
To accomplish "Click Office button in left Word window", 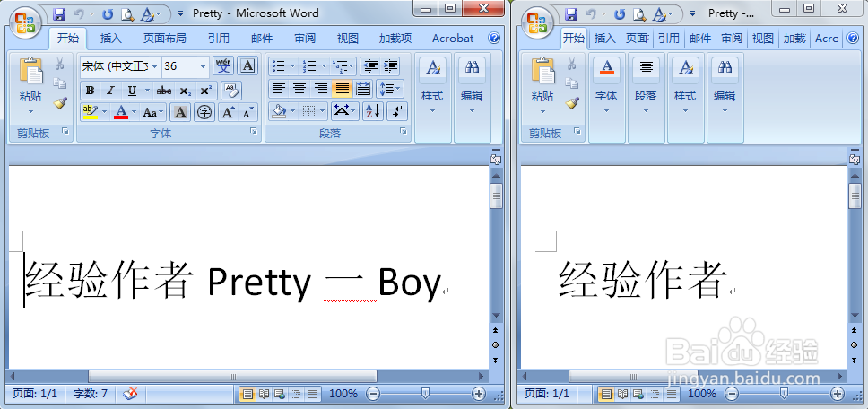I will click(24, 22).
